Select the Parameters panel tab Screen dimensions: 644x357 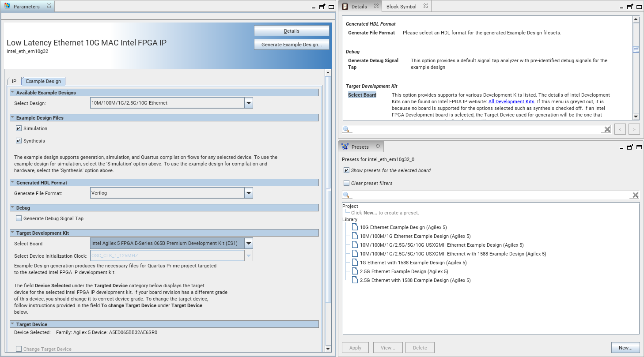(x=27, y=7)
